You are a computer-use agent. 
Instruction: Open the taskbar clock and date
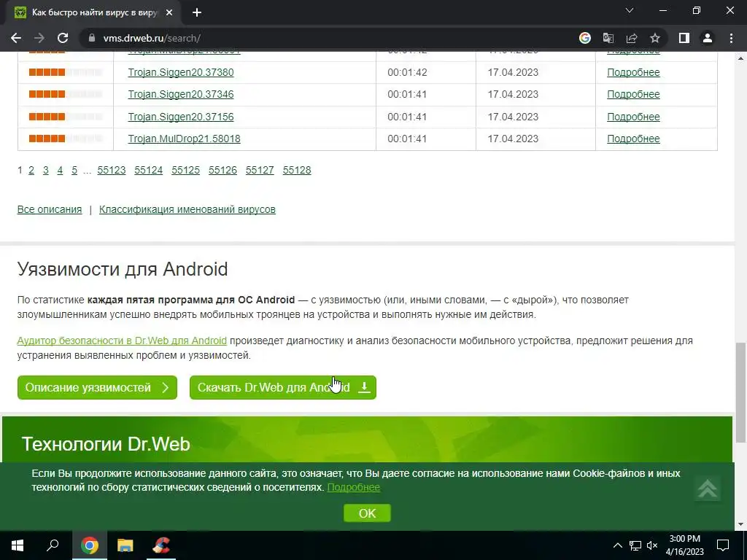pyautogui.click(x=684, y=545)
